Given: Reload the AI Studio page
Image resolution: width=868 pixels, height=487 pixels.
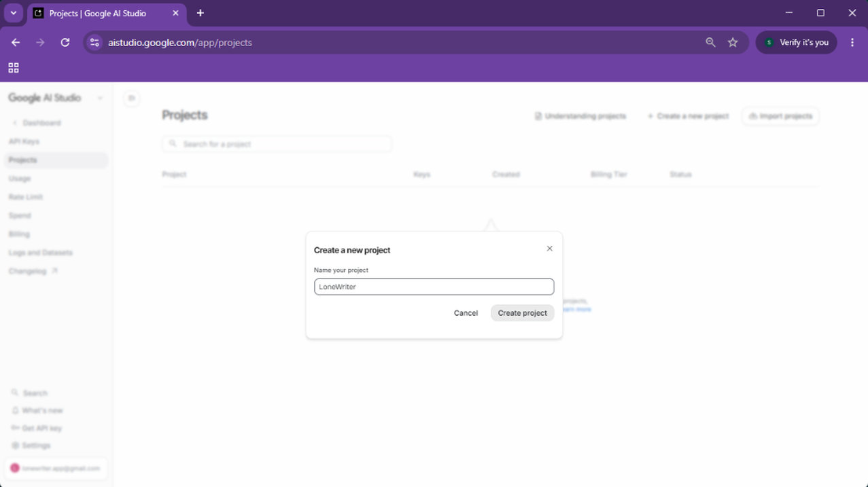Looking at the screenshot, I should pyautogui.click(x=65, y=42).
